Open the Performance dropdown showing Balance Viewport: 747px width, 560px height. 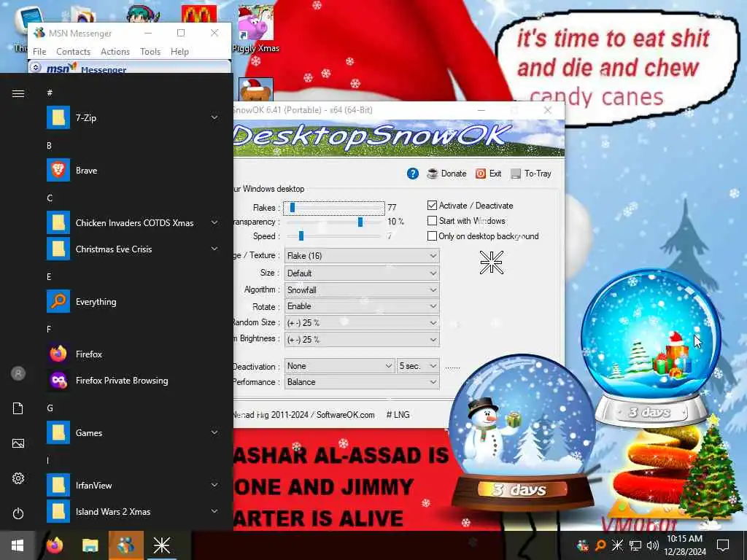pos(362,382)
